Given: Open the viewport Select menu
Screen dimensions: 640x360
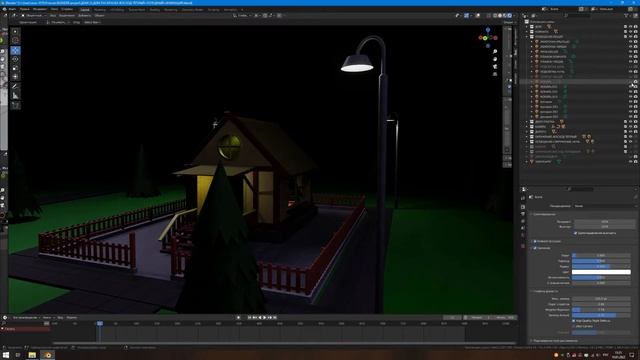Looking at the screenshot, I should (x=67, y=16).
